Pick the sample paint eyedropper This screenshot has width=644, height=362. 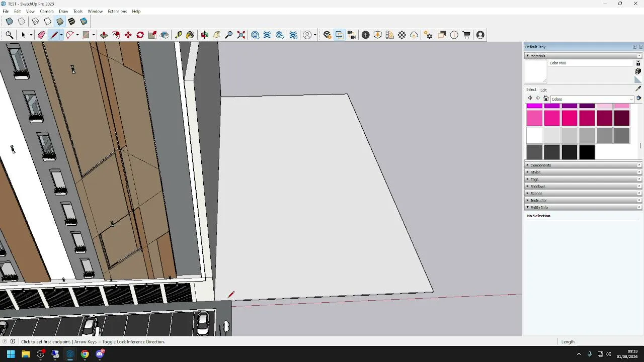[x=638, y=88]
